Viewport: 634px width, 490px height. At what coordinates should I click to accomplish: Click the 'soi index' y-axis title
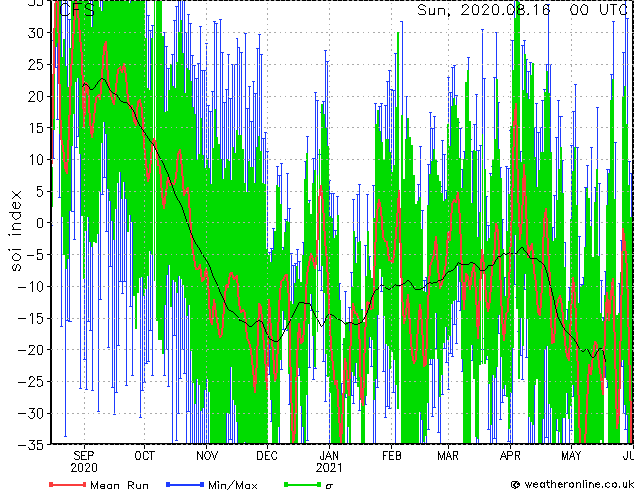16,231
